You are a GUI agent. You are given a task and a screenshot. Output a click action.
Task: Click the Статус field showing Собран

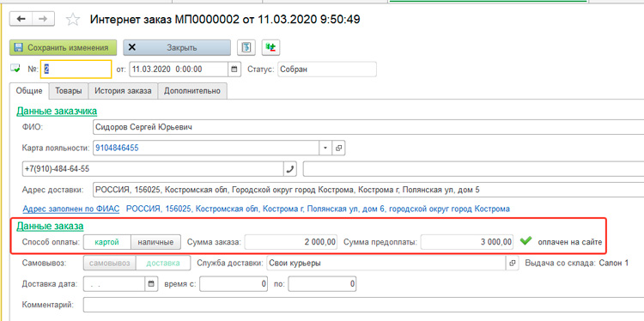pos(327,70)
